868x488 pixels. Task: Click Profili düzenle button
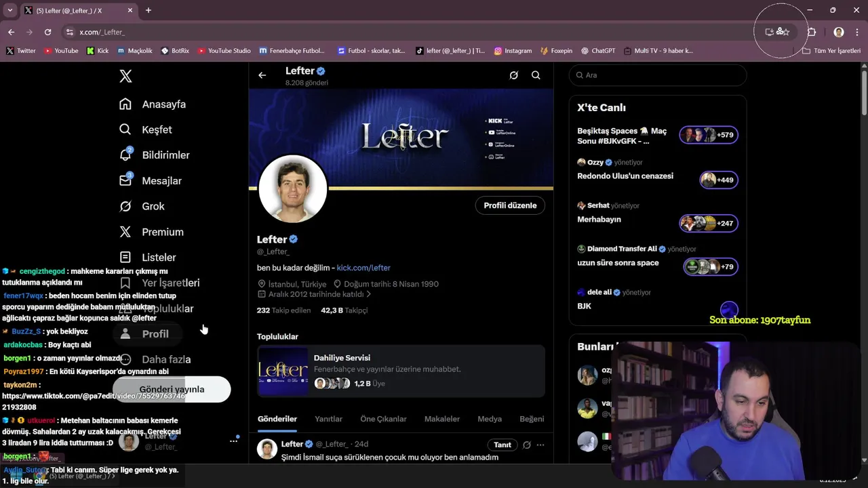click(510, 205)
